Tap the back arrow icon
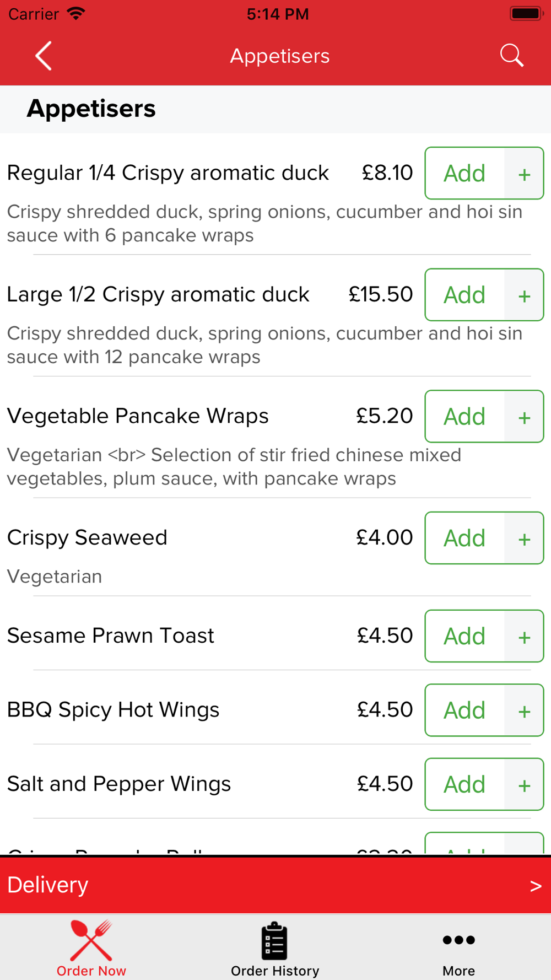 click(x=44, y=56)
